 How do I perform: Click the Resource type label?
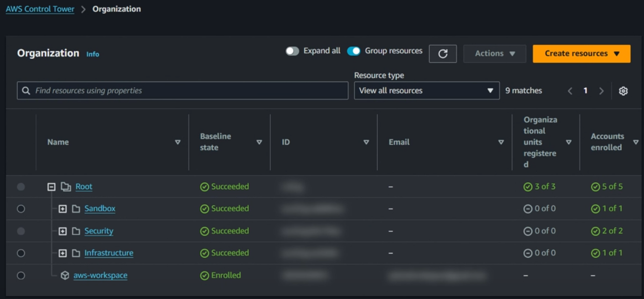point(379,75)
